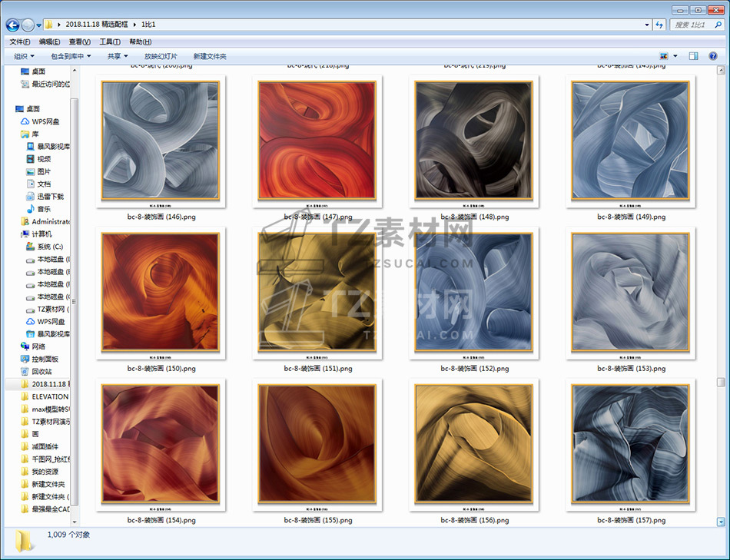730x560 pixels.
Task: Click the change view icon
Action: click(x=664, y=56)
